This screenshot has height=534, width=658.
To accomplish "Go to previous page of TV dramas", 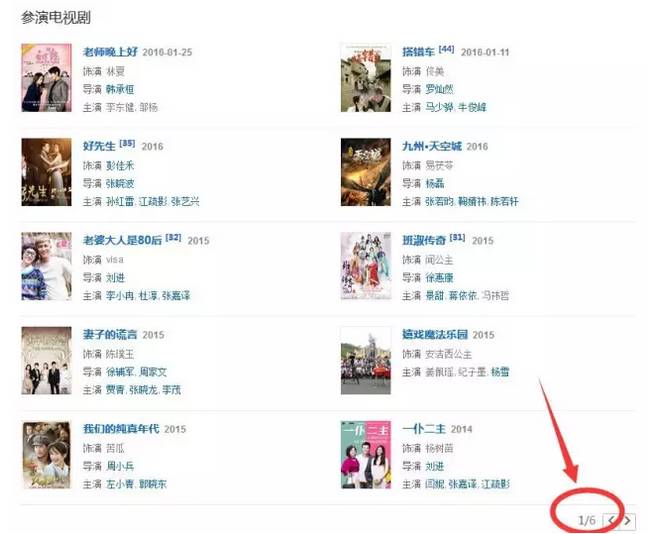I will (x=611, y=521).
